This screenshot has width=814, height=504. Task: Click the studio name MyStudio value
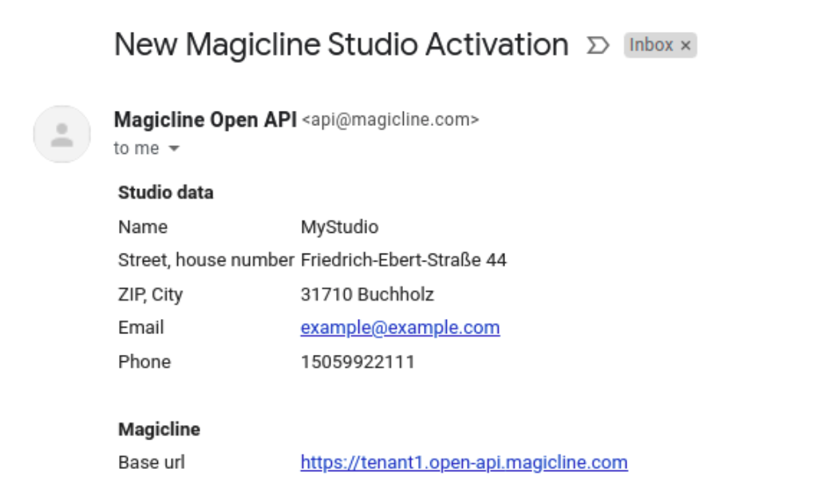point(339,227)
